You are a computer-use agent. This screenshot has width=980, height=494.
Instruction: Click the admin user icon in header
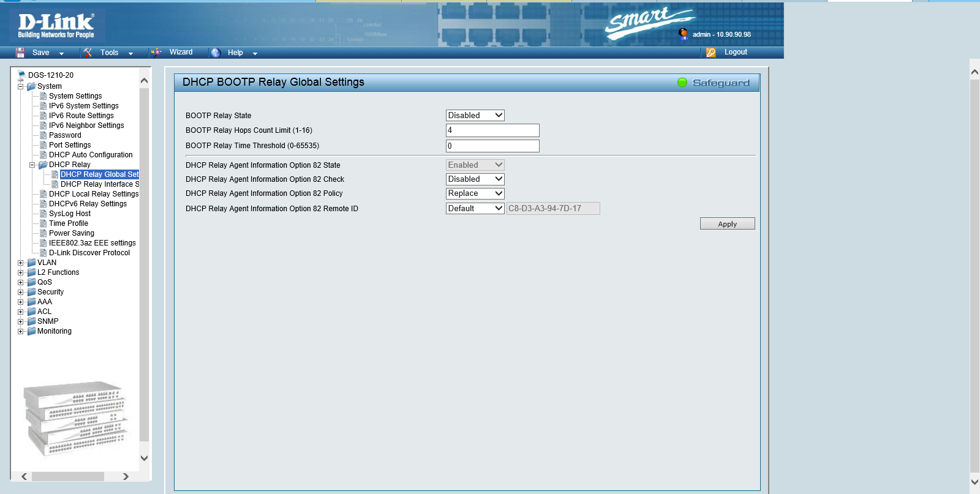[683, 34]
